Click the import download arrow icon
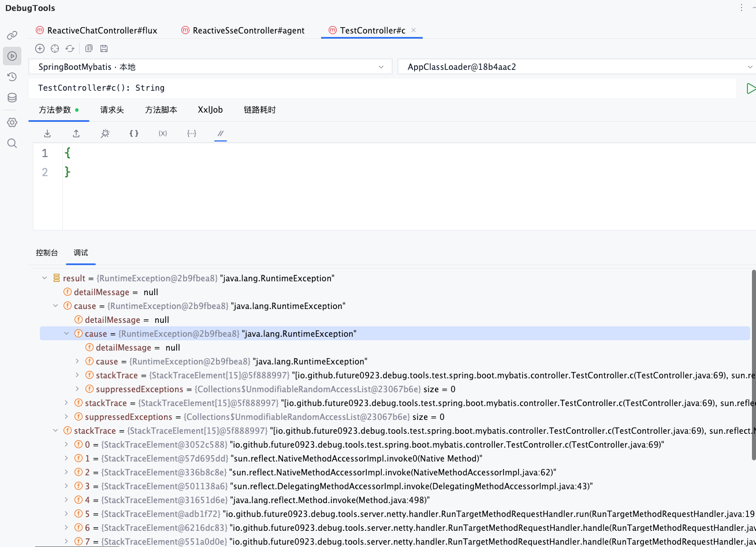Screen dimensions: 756x547 (47, 133)
